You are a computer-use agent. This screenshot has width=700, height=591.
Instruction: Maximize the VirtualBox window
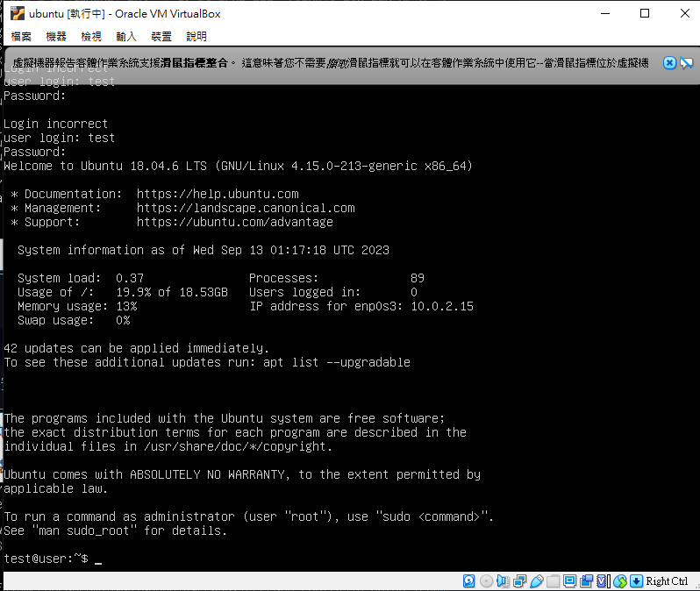click(645, 13)
